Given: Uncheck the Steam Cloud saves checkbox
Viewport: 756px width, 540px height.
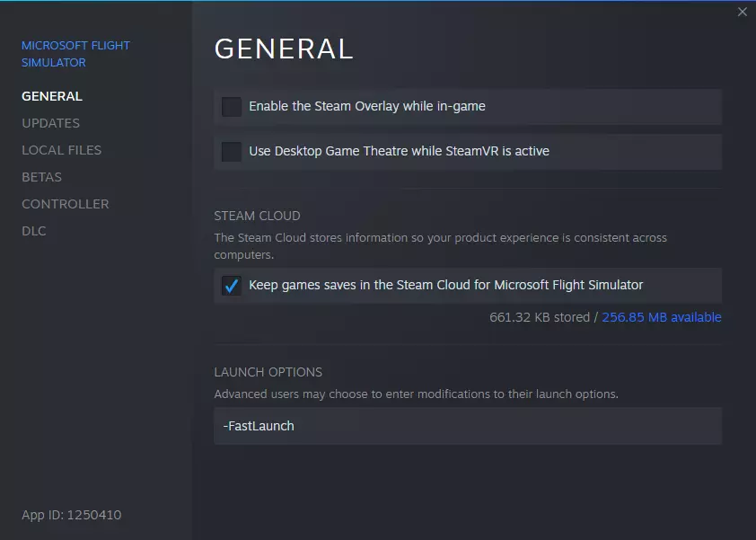Looking at the screenshot, I should [232, 286].
